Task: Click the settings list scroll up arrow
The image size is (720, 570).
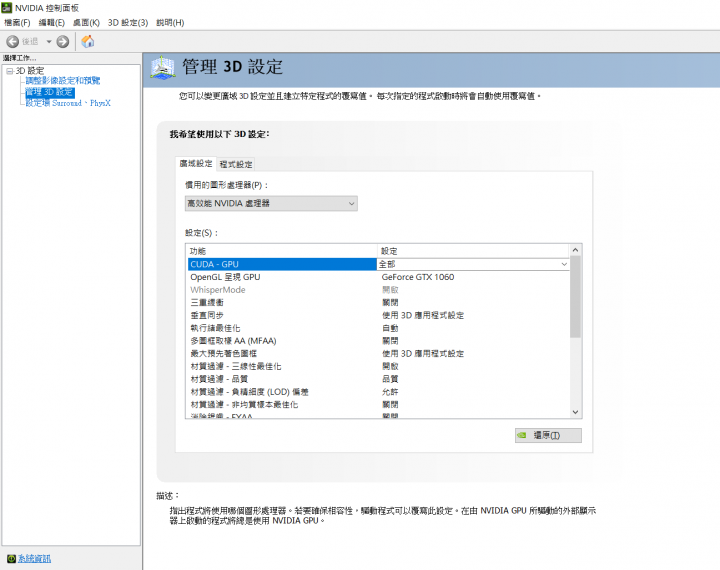Action: (575, 250)
